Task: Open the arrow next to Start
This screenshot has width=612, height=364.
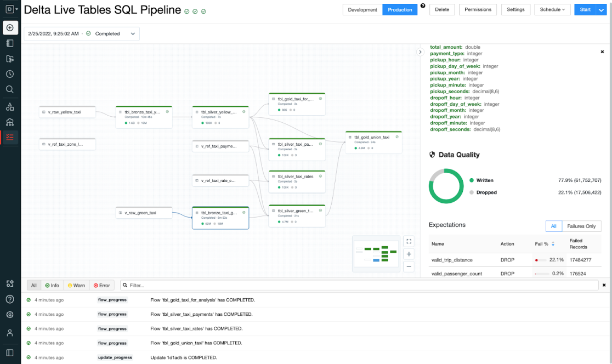Action: (x=600, y=10)
